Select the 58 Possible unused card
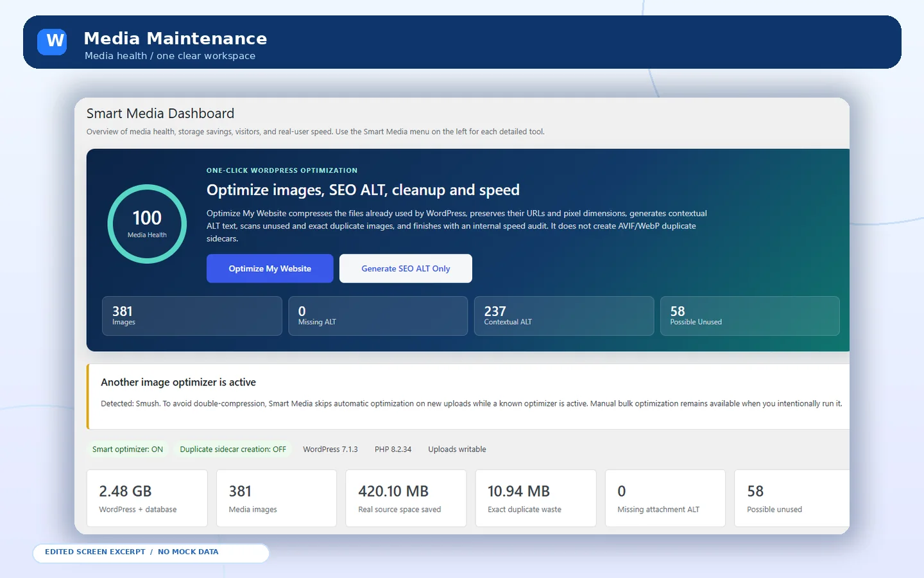924x578 pixels. [x=792, y=498]
